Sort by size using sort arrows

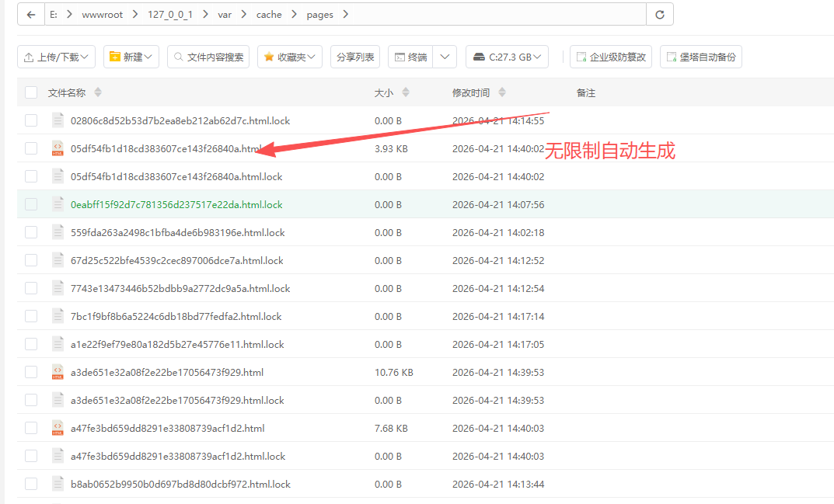406,92
